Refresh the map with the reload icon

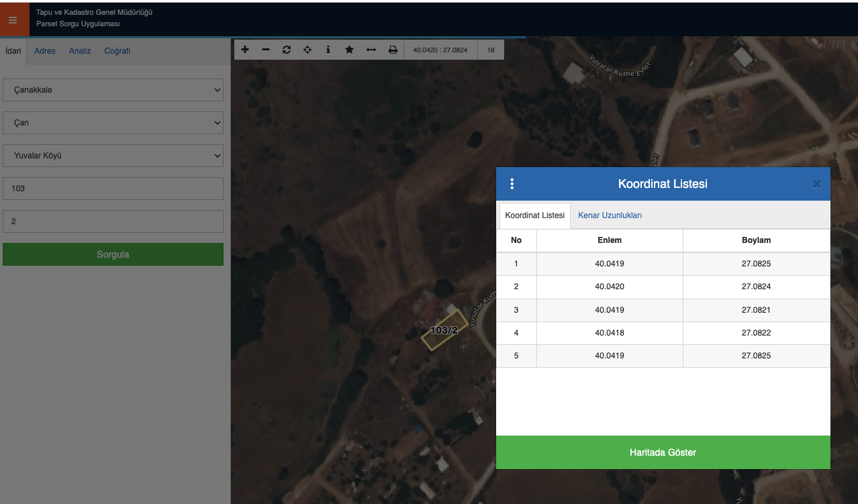pos(287,50)
